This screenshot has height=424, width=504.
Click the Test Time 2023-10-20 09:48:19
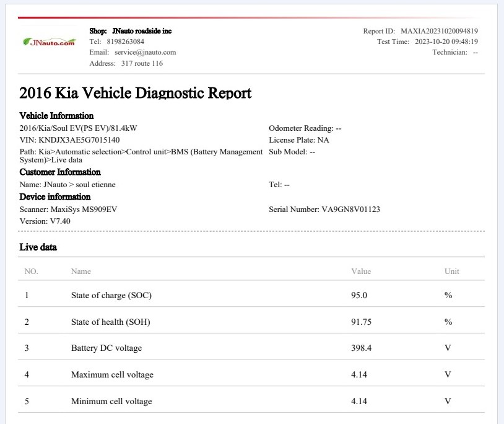tap(446, 42)
